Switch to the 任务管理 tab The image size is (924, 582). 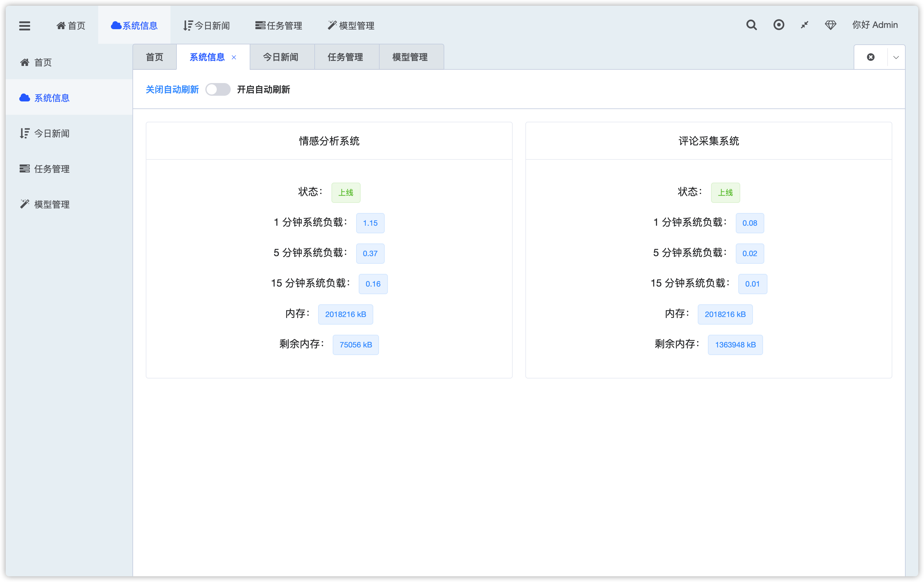coord(345,57)
